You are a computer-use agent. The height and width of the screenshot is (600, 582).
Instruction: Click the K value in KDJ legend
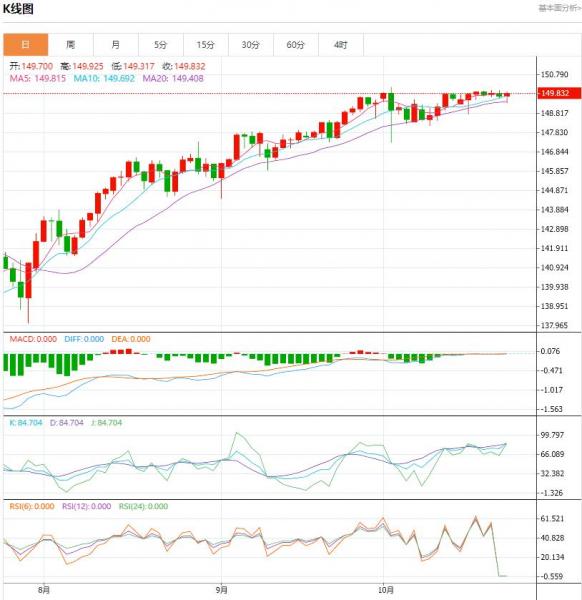point(26,423)
